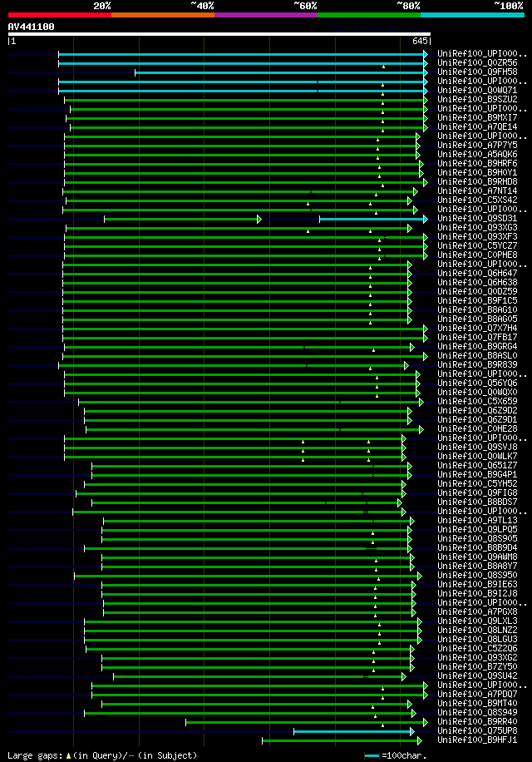Image resolution: width=532 pixels, height=762 pixels.
Task: Open the UniRef100_Q0ZR56 hit label
Action: click(477, 62)
